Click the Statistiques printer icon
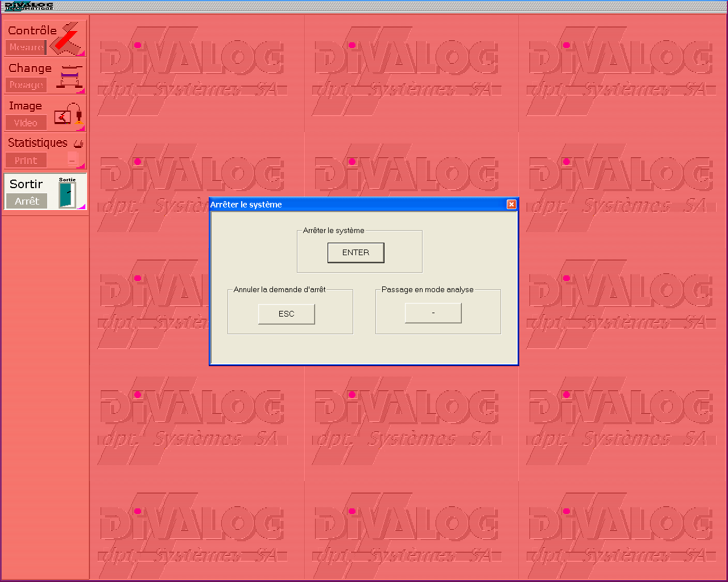 point(78,143)
